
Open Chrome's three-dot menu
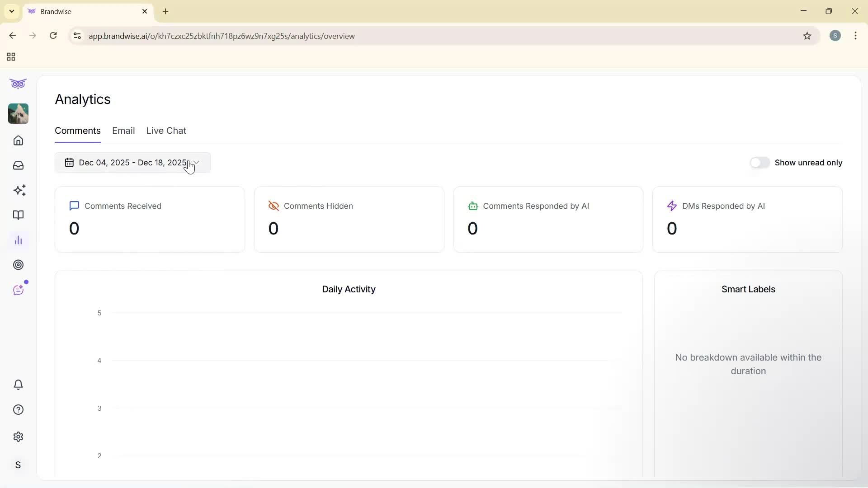click(x=855, y=36)
